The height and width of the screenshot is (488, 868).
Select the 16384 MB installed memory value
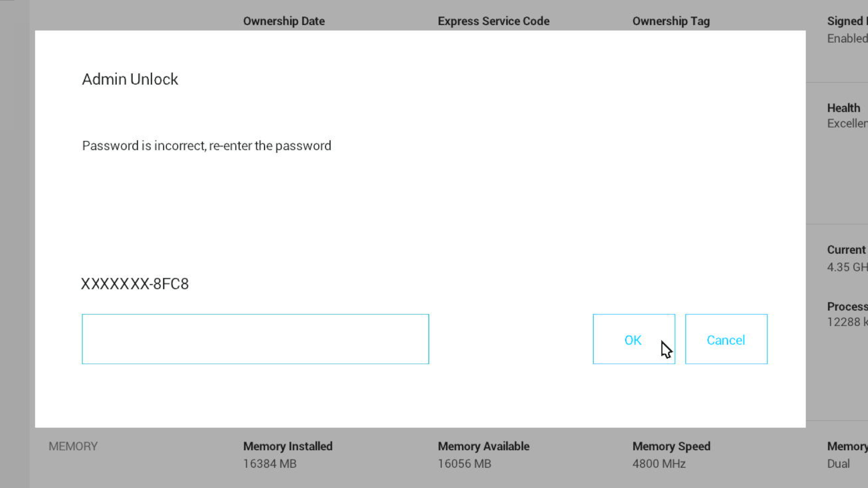(269, 464)
